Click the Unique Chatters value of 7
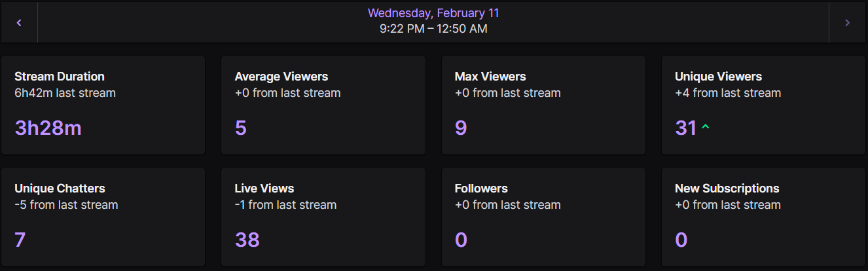The width and height of the screenshot is (868, 271). coord(20,240)
